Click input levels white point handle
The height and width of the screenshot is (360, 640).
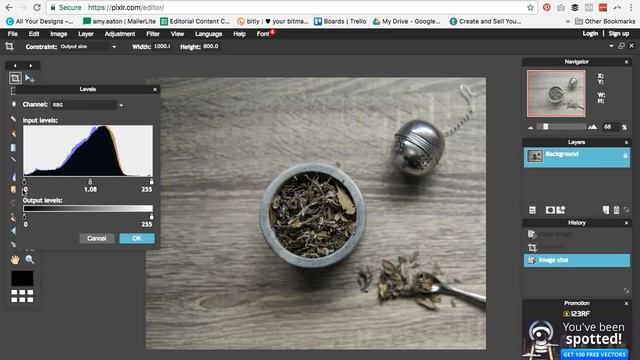151,181
